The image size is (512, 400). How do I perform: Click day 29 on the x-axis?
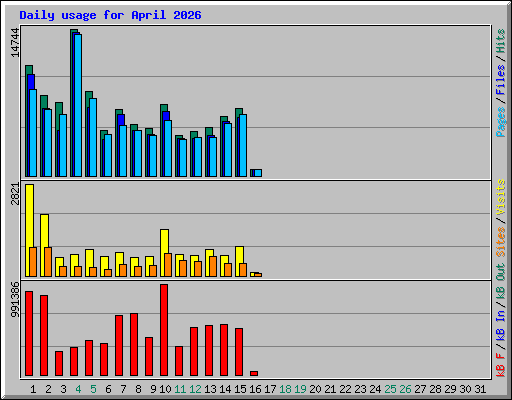pyautogui.click(x=450, y=389)
